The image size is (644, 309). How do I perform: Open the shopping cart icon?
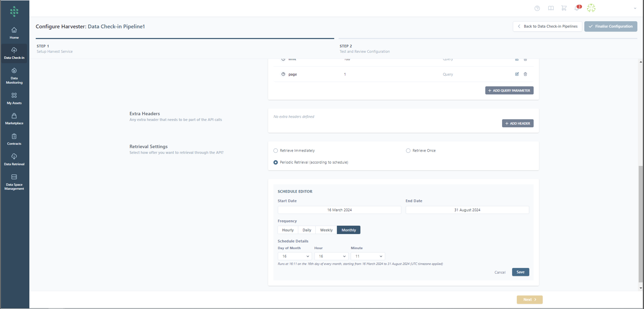tap(564, 8)
